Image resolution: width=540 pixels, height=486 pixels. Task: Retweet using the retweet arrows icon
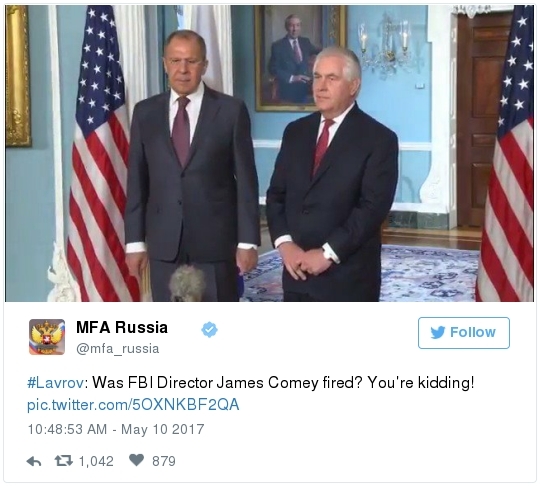tap(64, 461)
